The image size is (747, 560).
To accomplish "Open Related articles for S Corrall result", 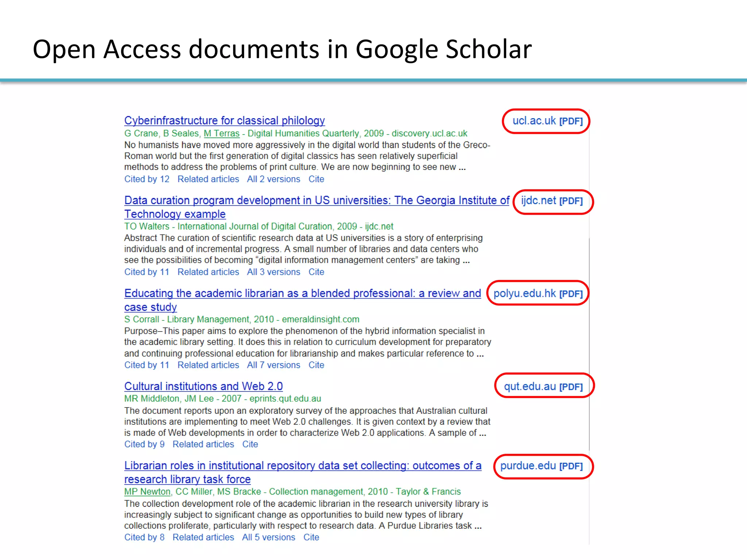I will (208, 365).
